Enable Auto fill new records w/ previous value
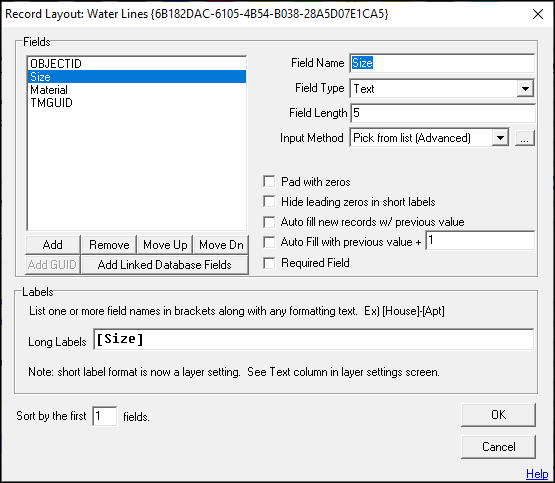555x483 pixels. click(269, 222)
